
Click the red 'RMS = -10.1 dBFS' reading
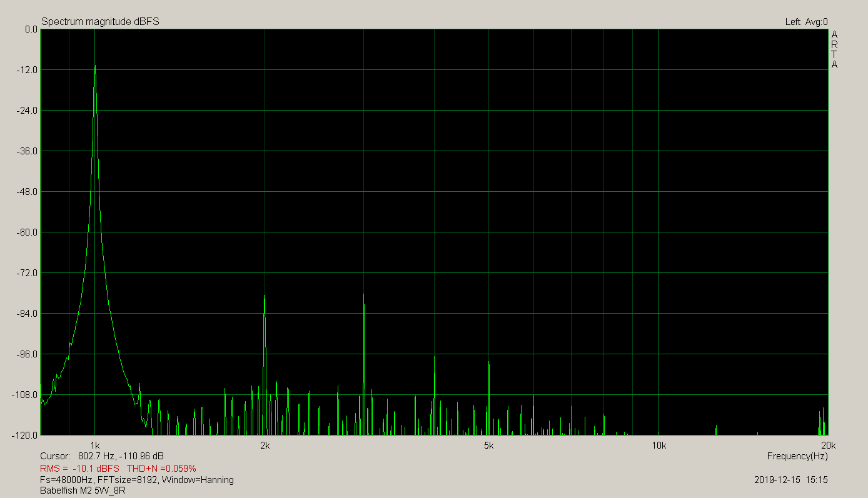79,468
